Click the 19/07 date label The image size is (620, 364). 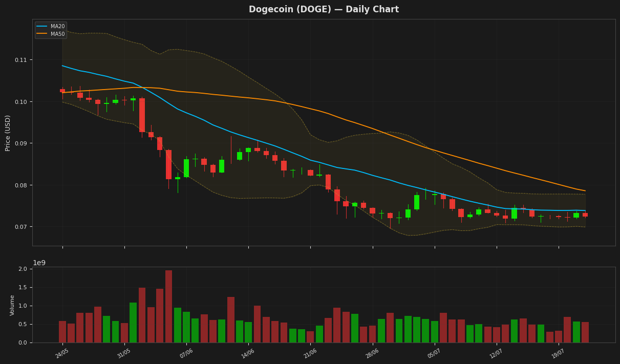tap(558, 353)
